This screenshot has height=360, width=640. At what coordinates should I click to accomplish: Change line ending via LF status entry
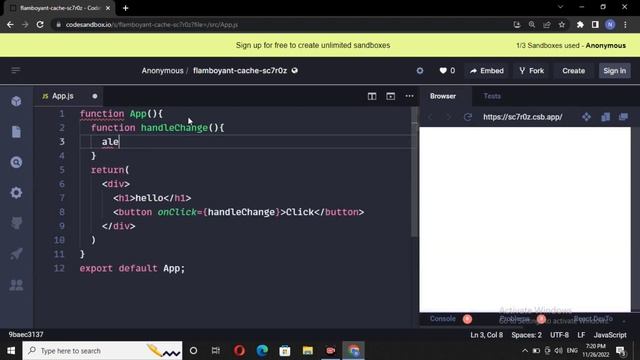(x=581, y=335)
